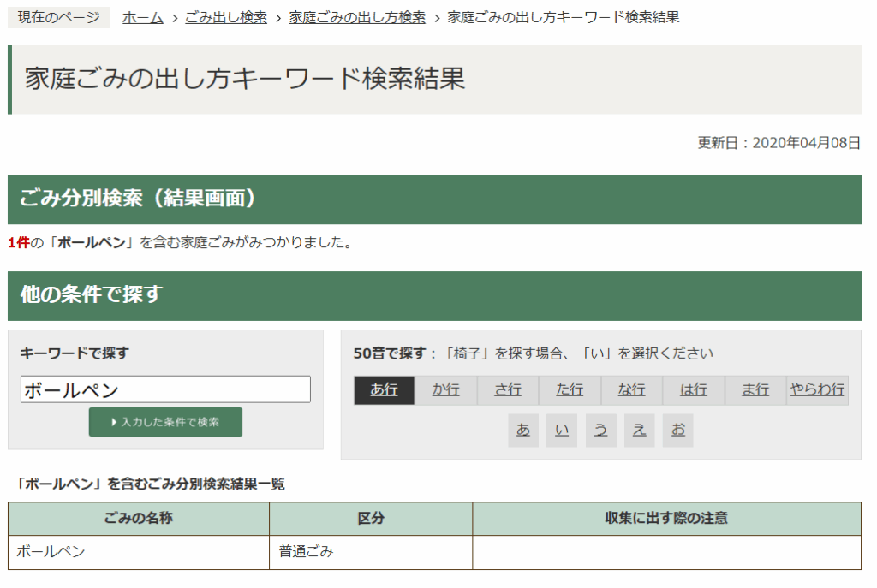Open the さ行 tab
This screenshot has height=588, width=877.
point(508,390)
